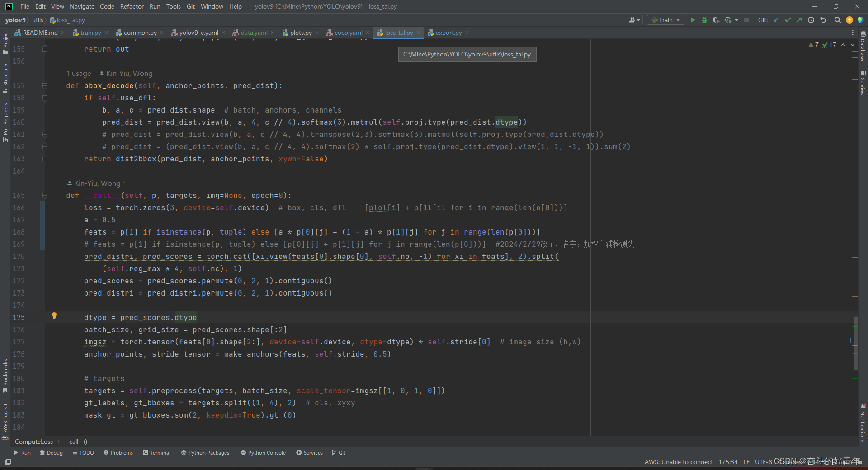Image resolution: width=868 pixels, height=470 pixels.
Task: Open the Structure tool window
Action: pyautogui.click(x=5, y=78)
